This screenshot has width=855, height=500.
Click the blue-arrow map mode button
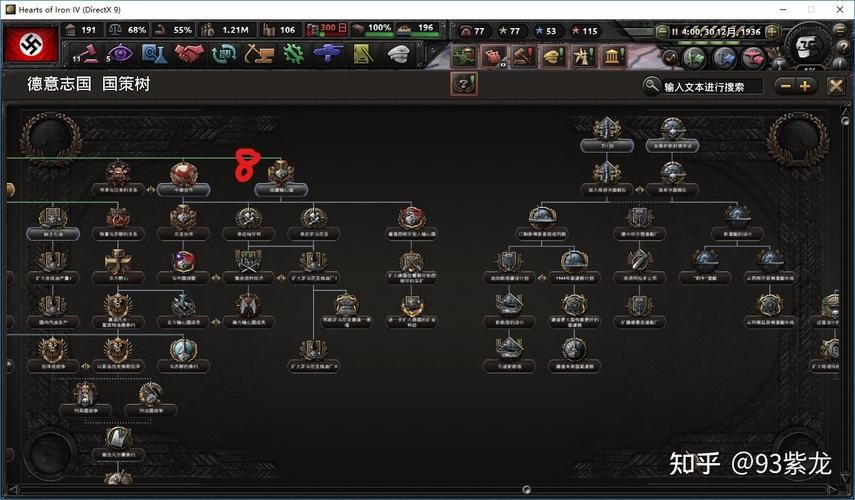[724, 57]
